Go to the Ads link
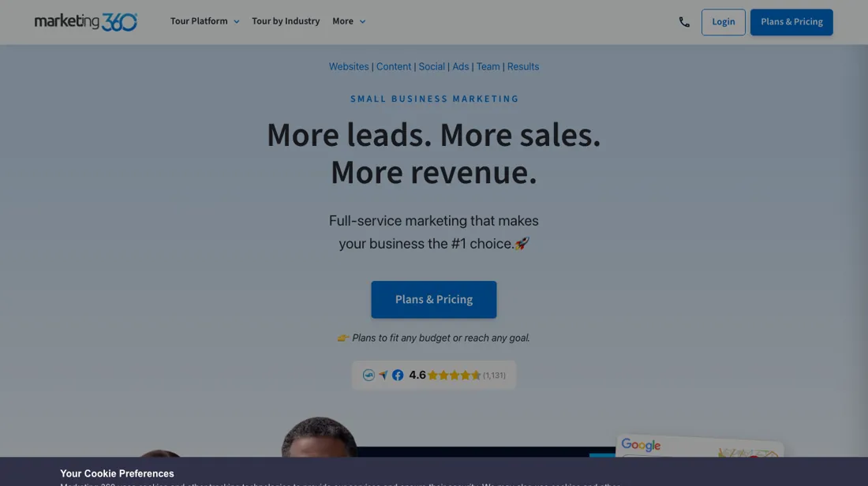 pos(461,66)
